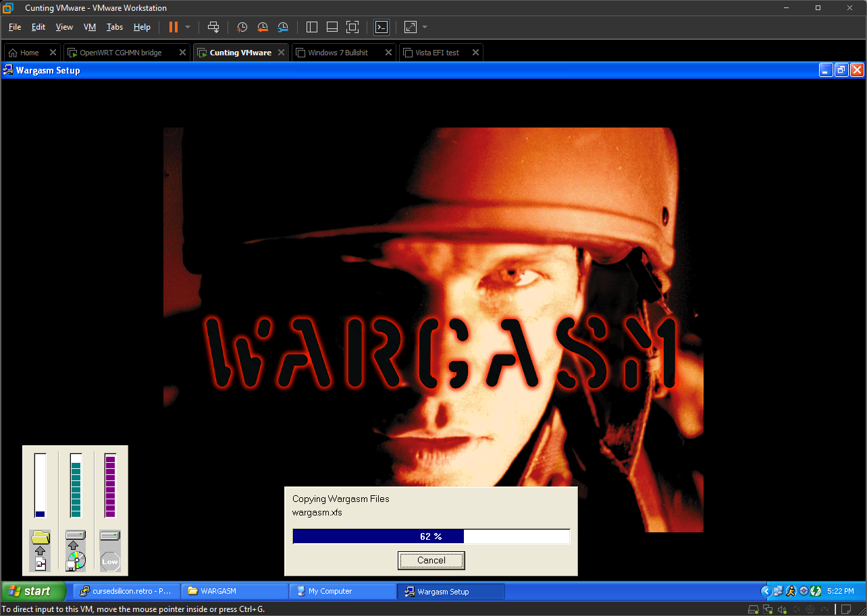Click the sound card device status icon
Image resolution: width=867 pixels, height=616 pixels.
click(781, 609)
